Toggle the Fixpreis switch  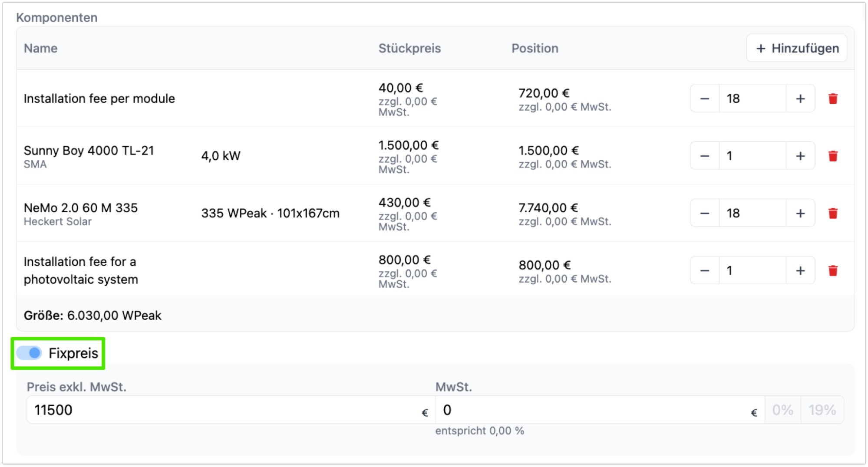coord(29,353)
